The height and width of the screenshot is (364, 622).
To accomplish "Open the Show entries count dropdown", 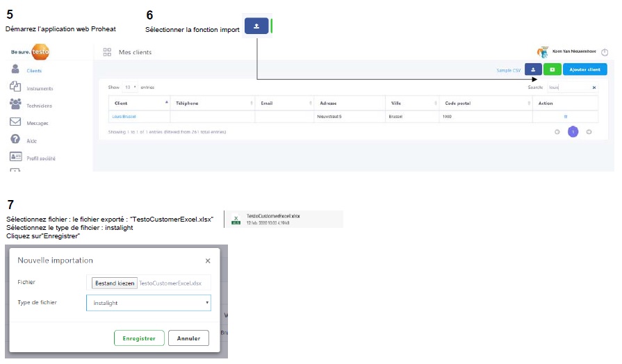I will click(130, 88).
